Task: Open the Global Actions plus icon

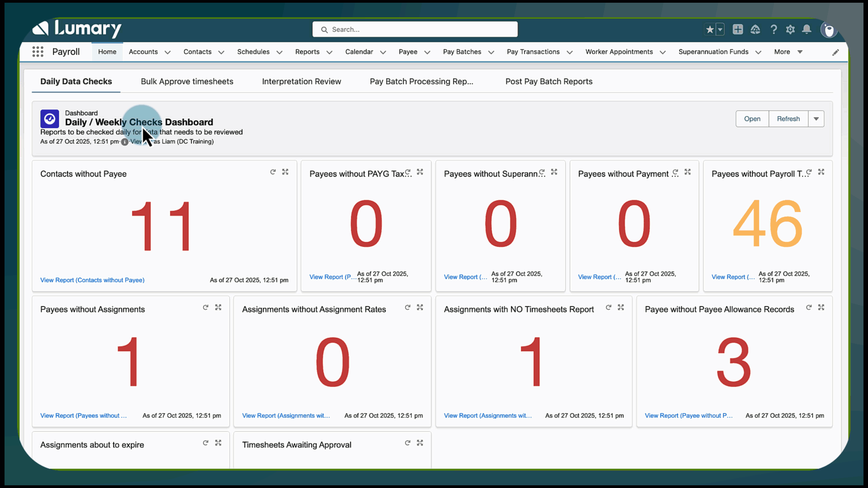Action: (738, 29)
